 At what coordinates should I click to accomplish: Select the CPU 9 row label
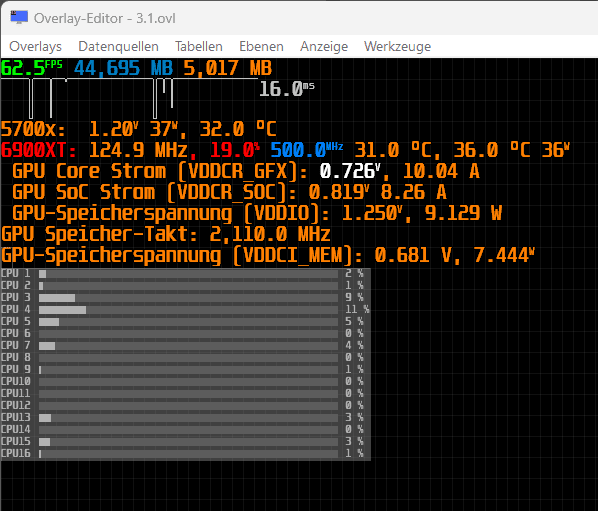16,370
